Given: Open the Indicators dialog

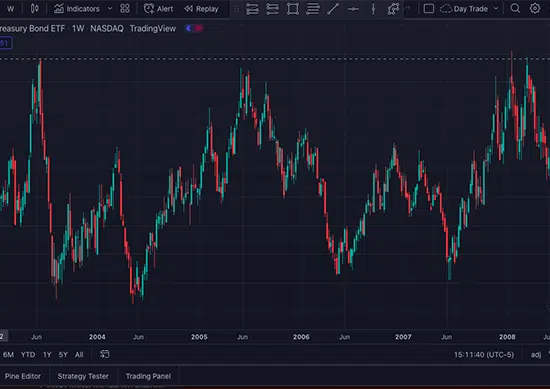Looking at the screenshot, I should 77,9.
